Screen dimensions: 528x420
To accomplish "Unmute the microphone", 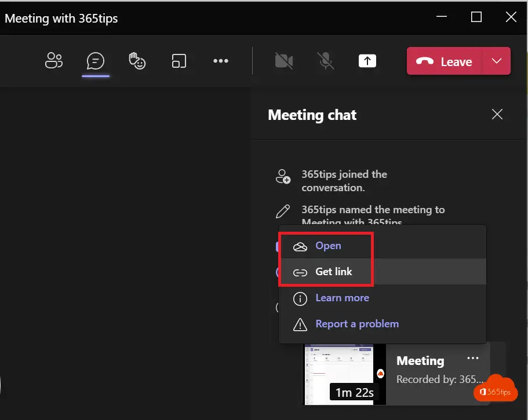I will tap(326, 61).
